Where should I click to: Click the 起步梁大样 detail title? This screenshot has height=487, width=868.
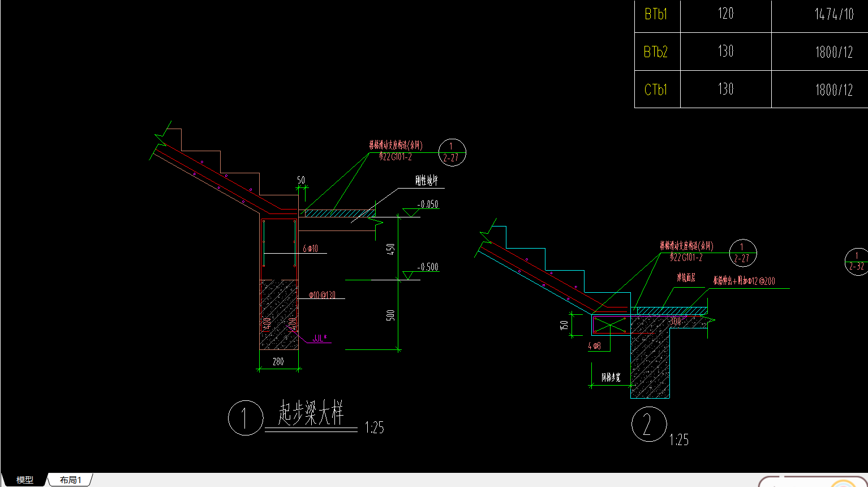click(311, 413)
